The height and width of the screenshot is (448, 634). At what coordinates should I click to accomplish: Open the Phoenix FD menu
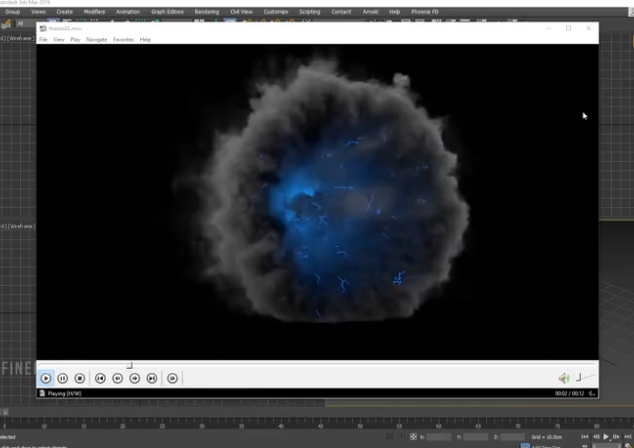pos(425,12)
